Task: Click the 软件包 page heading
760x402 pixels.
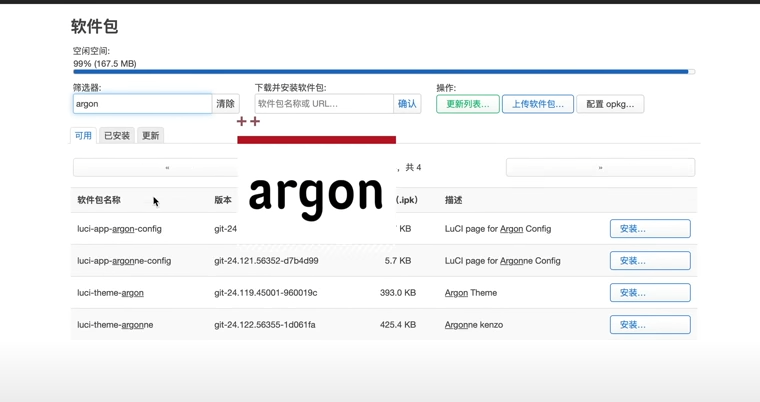Action: click(95, 26)
